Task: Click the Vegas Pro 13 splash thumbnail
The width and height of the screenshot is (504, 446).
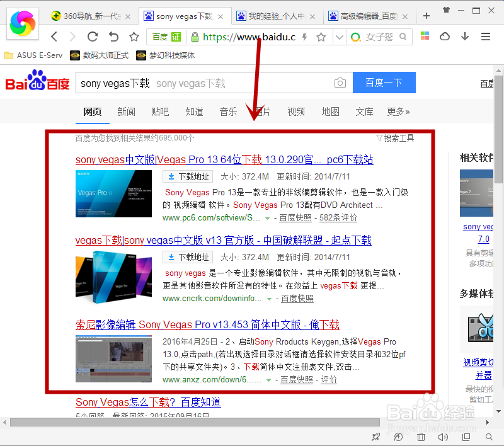Action: coord(113,193)
